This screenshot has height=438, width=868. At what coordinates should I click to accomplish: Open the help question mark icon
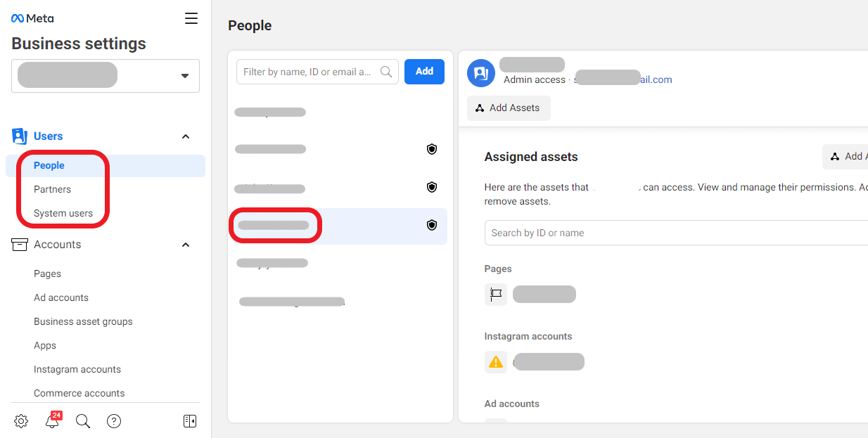point(114,421)
